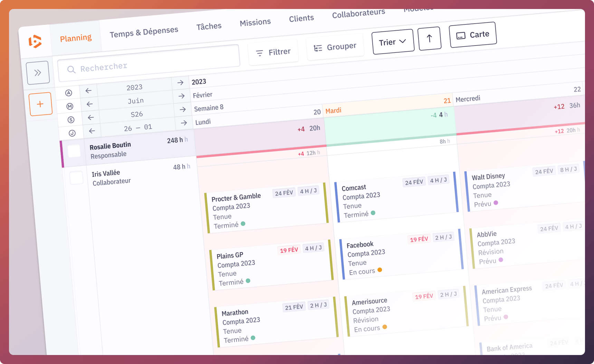Click the orange plus icon to add an entry
Screen dimensions: 594x364
[41, 104]
